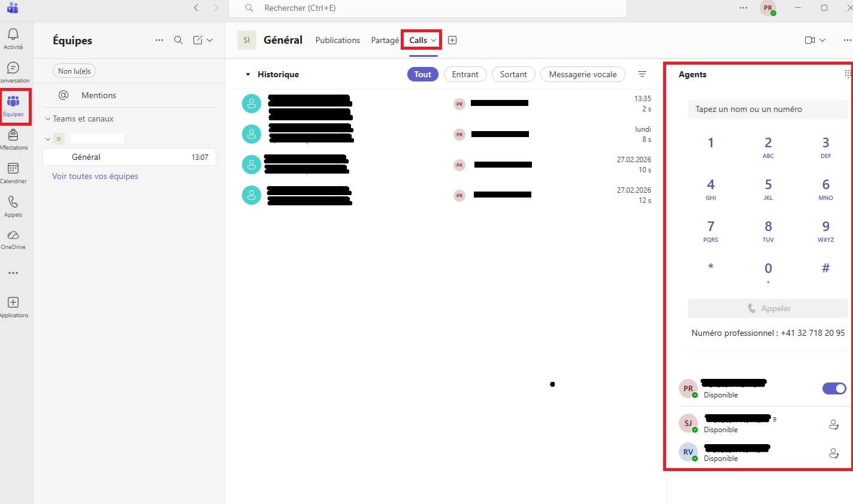
Task: Toggle the PR agent availability switch
Action: tap(834, 388)
